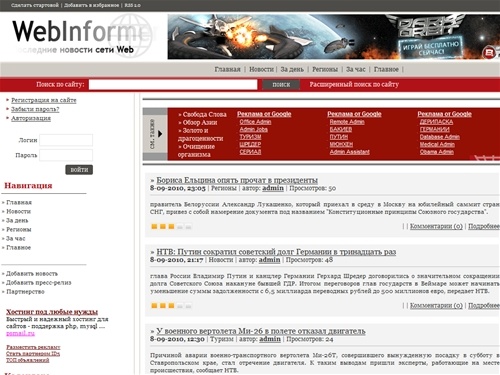Open 'Расширенный поиск по сайту'
The image size is (500, 375).
[354, 84]
